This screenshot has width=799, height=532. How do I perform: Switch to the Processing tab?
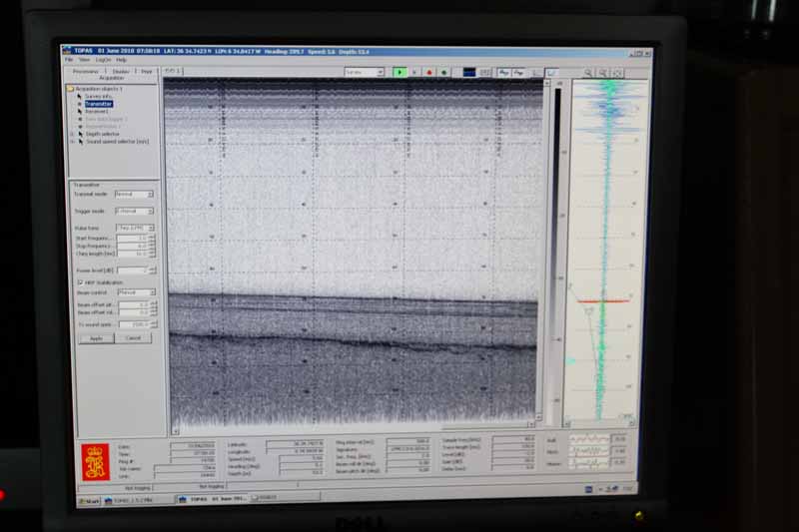click(86, 71)
